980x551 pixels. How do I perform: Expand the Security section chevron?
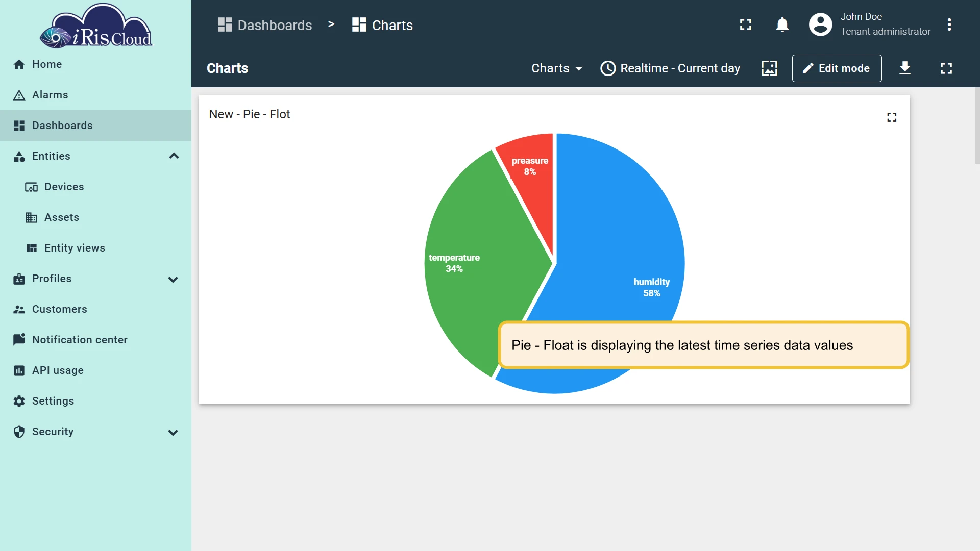click(x=173, y=432)
